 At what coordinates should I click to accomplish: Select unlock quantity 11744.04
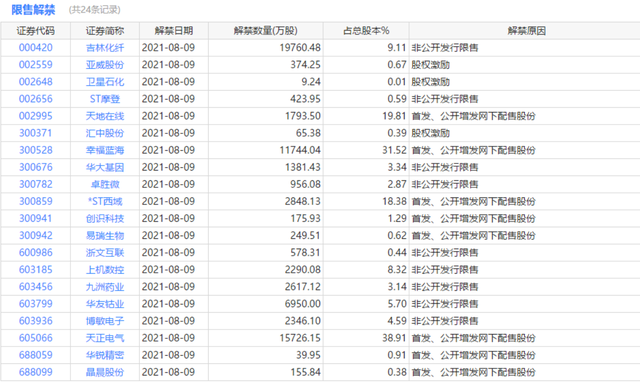click(300, 150)
